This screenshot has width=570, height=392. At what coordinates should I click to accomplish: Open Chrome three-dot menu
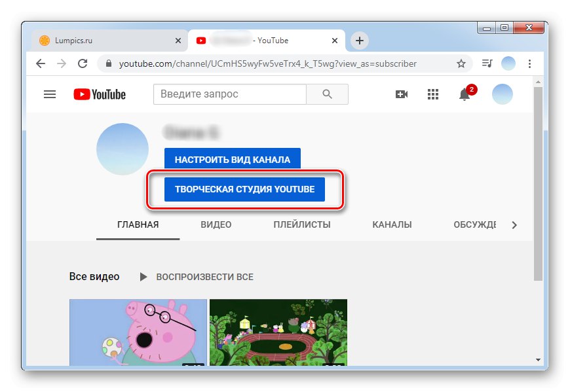click(x=529, y=63)
